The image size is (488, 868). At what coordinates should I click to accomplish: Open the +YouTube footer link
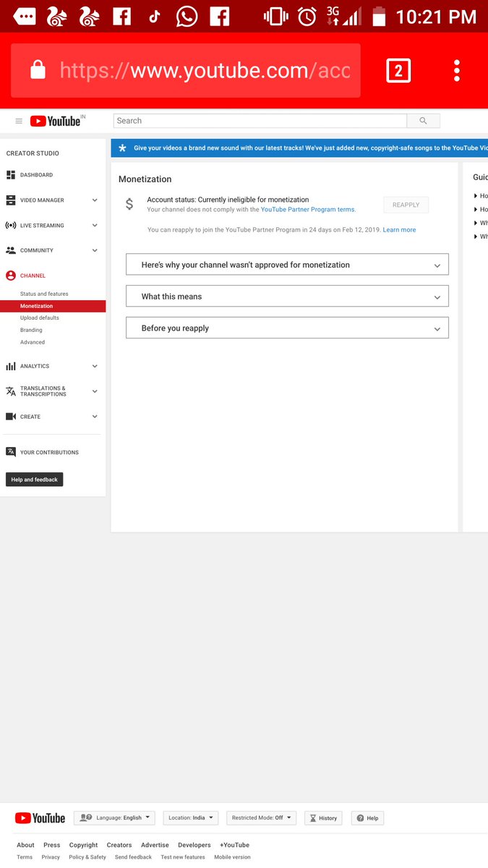tap(234, 845)
